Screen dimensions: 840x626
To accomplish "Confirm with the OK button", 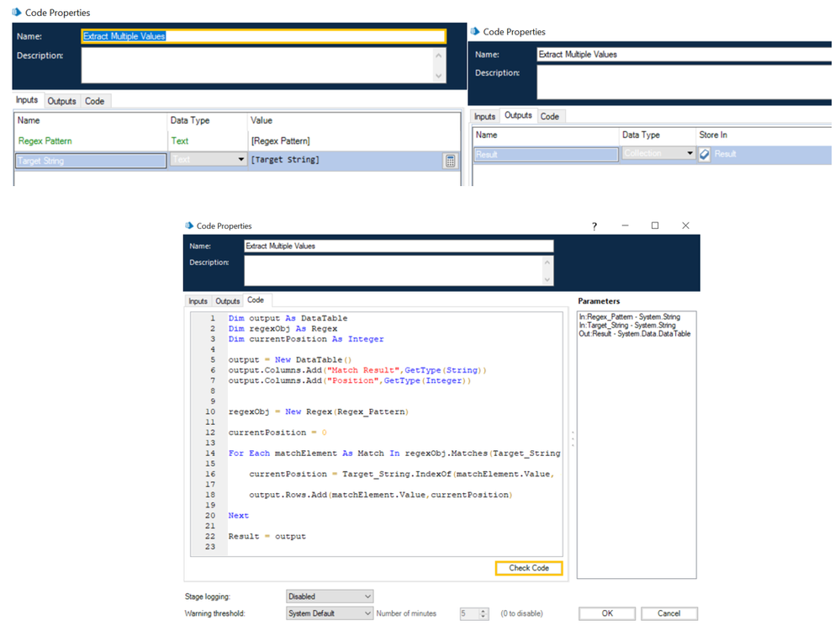I will [607, 613].
